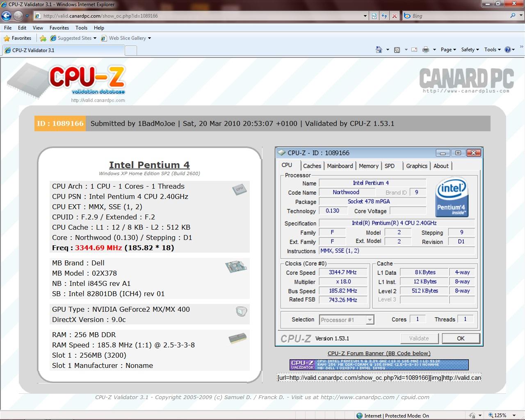Click the new tab button

(x=130, y=50)
